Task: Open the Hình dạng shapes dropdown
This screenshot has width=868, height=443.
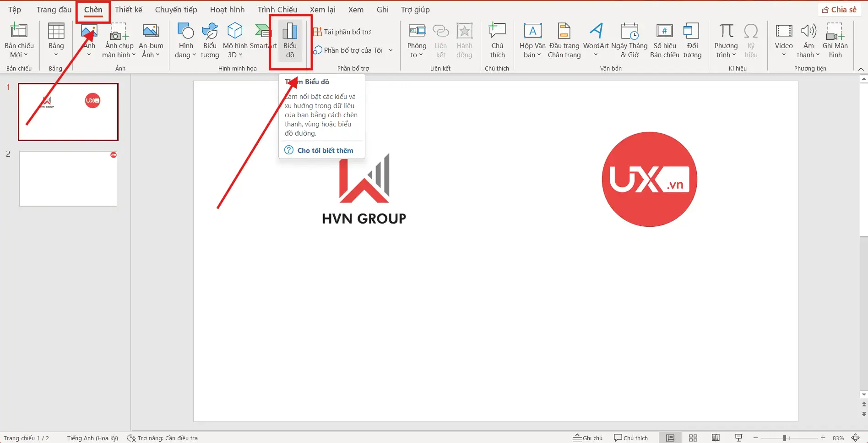Action: coord(185,41)
